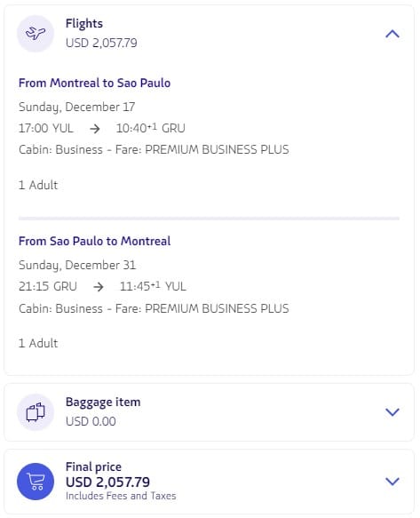Click the luggage Baggage item icon

[36, 412]
